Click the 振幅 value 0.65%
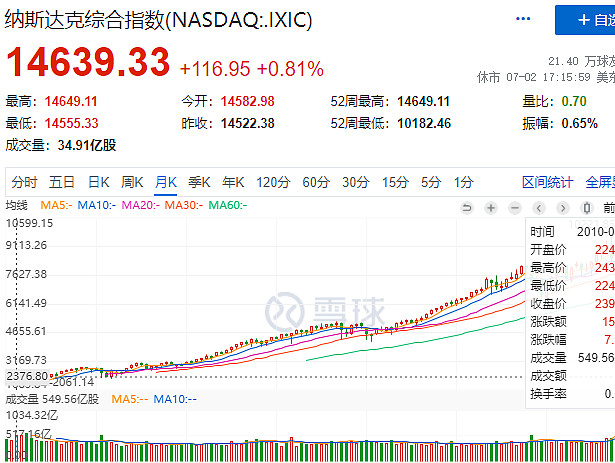615x463 pixels. [x=579, y=123]
